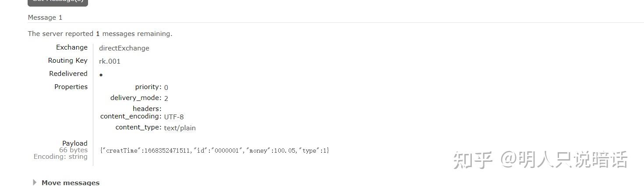644x186 pixels.
Task: Select the UTF-8 content_encoding value
Action: tap(174, 117)
